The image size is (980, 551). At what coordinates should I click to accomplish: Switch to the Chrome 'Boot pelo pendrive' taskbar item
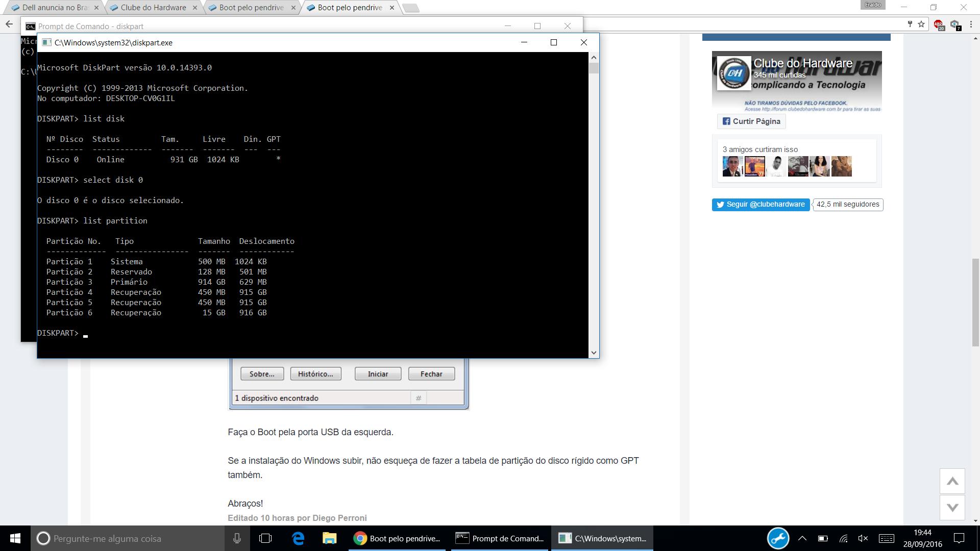pos(397,538)
